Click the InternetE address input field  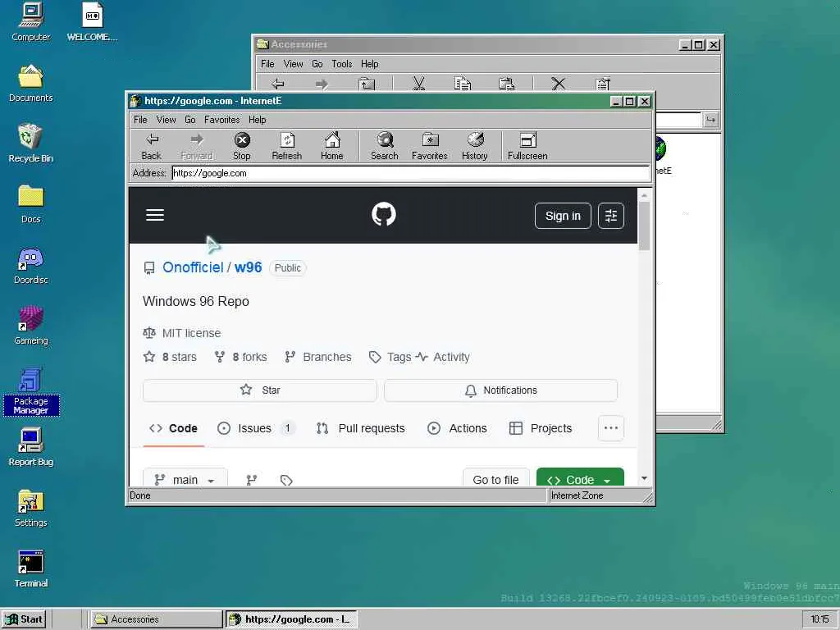(410, 173)
